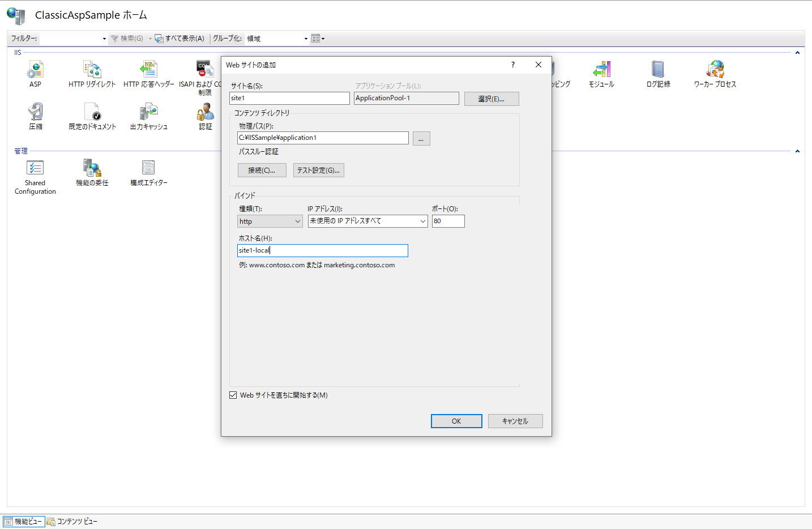Open the ワーカー プロセス feature
This screenshot has height=529, width=812.
click(715, 74)
